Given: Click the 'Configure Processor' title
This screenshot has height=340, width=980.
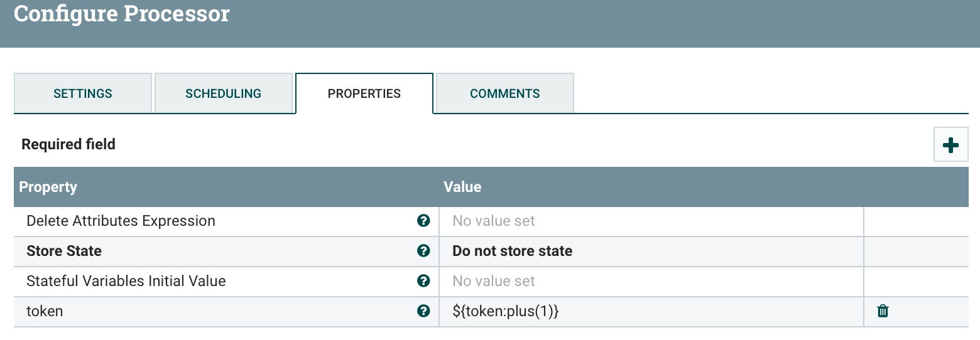Looking at the screenshot, I should coord(122,13).
